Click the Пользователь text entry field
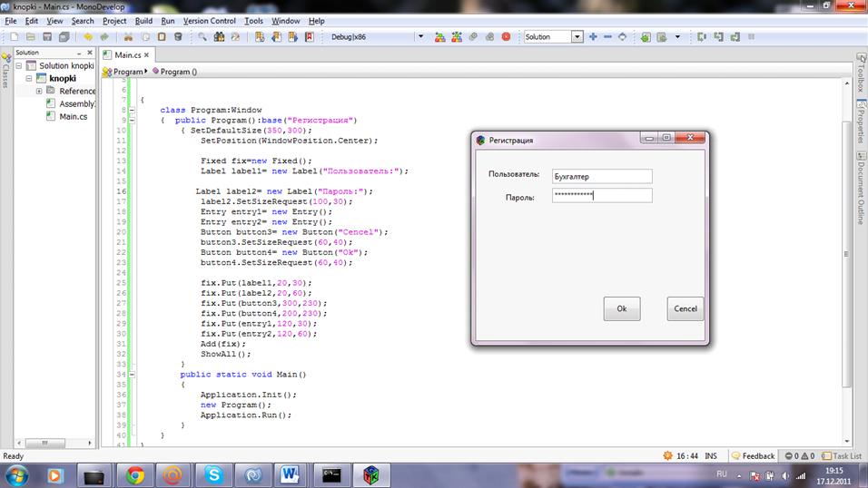Image resolution: width=868 pixels, height=488 pixels. click(601, 176)
